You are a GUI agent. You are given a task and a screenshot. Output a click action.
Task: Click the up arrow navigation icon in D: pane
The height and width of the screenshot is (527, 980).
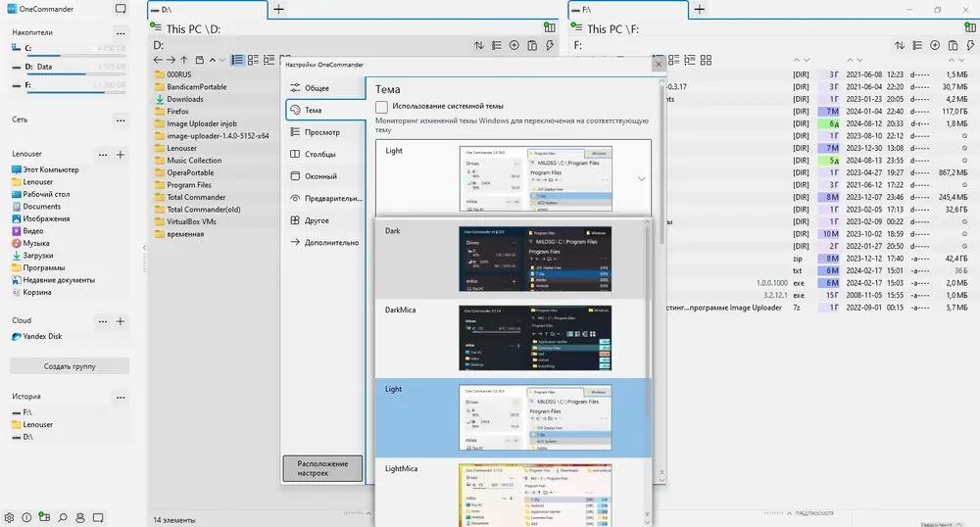184,60
